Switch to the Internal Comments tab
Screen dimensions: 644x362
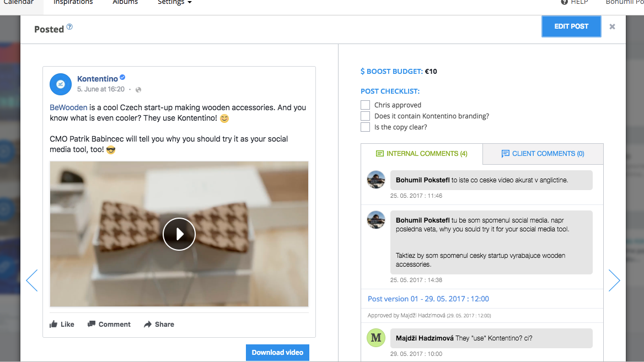coord(422,154)
